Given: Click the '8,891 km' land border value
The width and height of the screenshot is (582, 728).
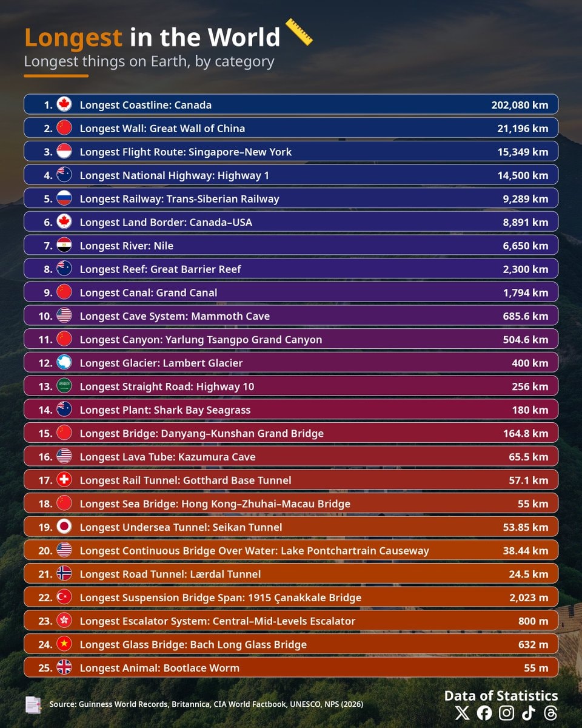Looking at the screenshot, I should click(x=526, y=222).
